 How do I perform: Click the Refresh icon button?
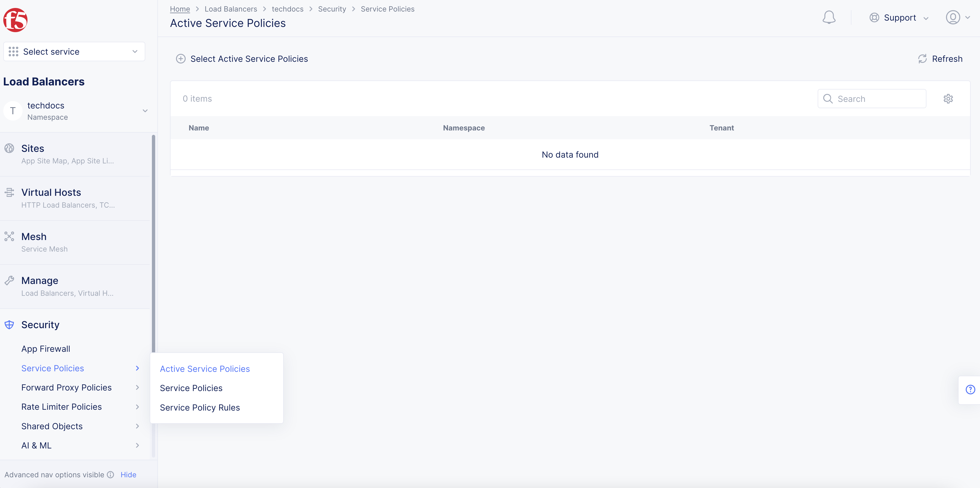pyautogui.click(x=922, y=59)
